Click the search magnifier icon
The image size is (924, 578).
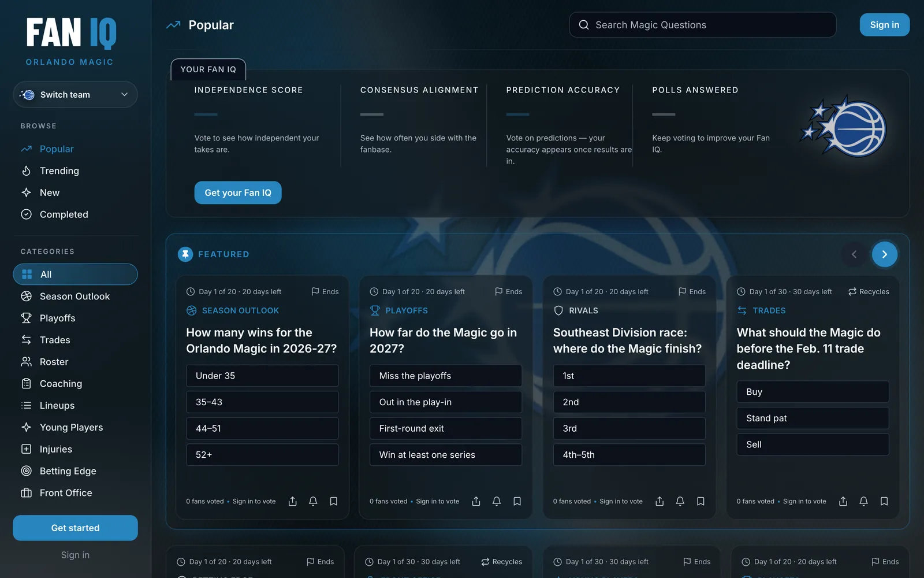point(584,25)
